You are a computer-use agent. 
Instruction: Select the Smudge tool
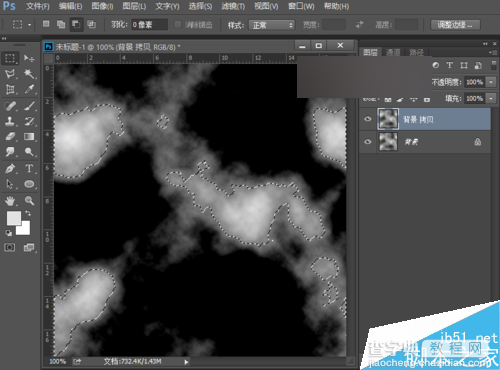tap(10, 152)
